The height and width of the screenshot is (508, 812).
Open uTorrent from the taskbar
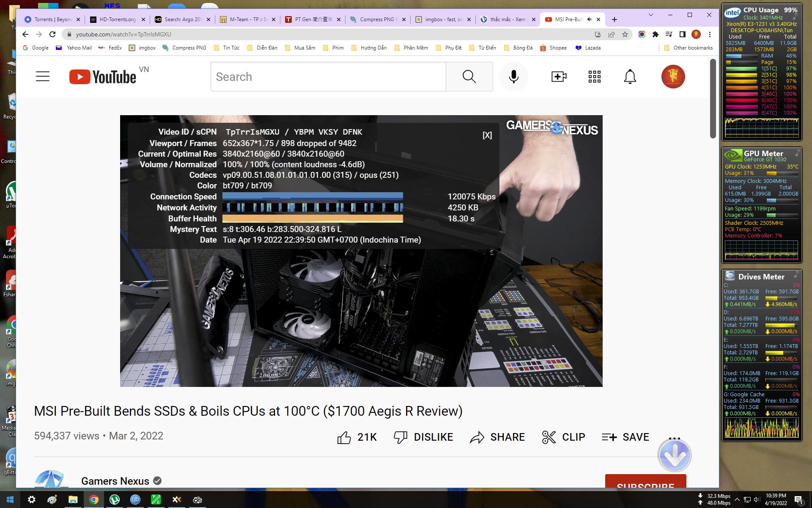click(114, 500)
